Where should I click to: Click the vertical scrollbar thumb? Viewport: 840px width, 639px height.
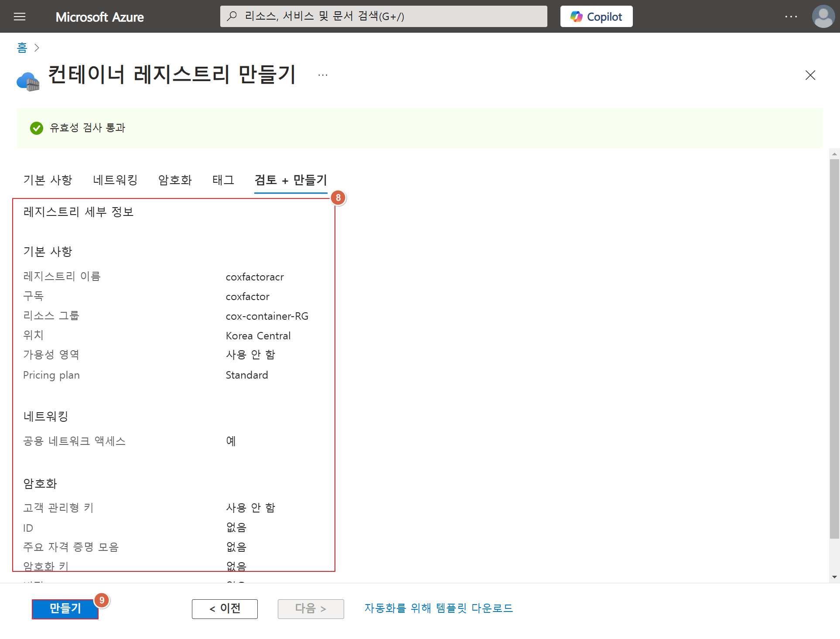tap(834, 349)
